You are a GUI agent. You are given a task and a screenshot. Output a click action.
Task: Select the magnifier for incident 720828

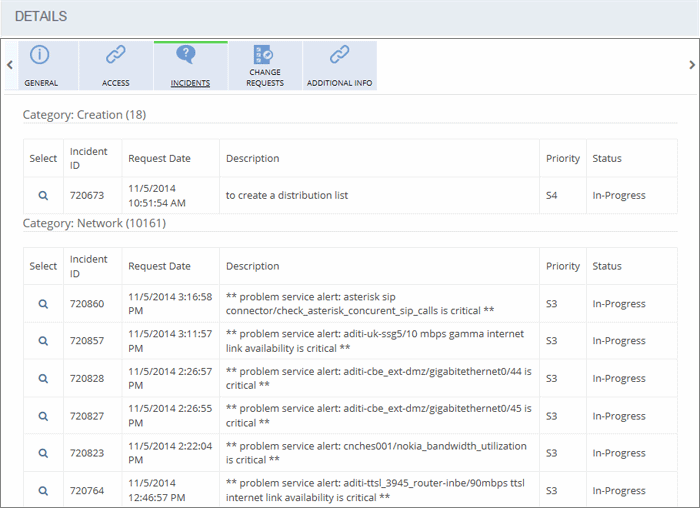point(43,379)
